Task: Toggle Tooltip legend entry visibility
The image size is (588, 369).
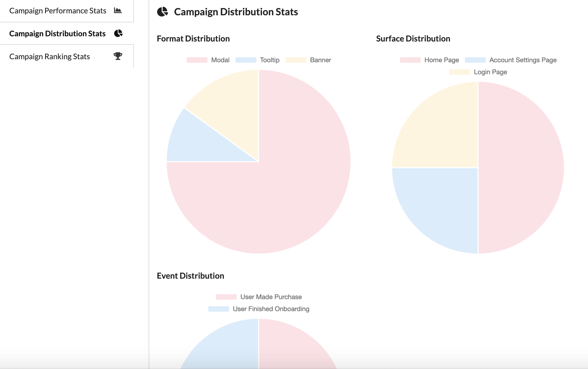Action: tap(269, 60)
